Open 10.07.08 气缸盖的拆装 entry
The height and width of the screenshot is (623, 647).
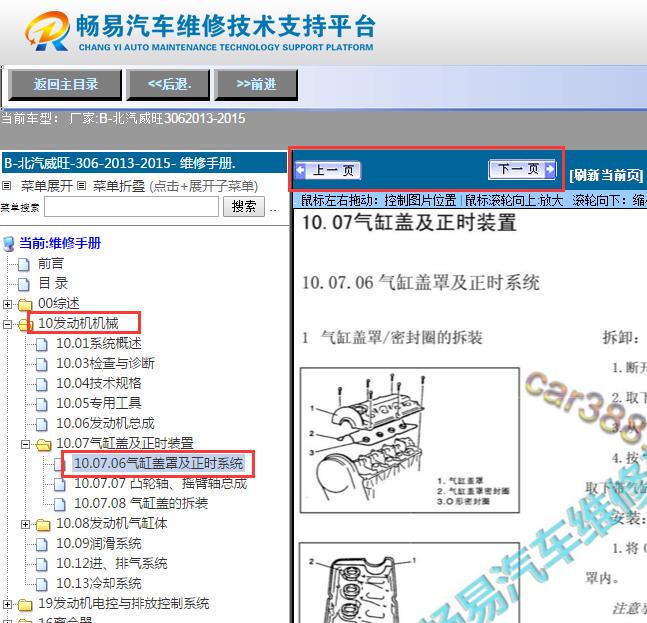141,503
